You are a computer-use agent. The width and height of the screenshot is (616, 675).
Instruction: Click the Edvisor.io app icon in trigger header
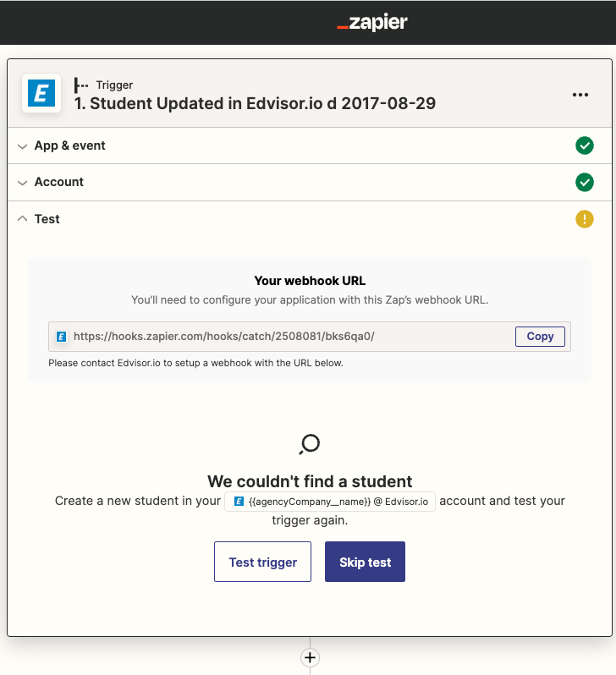[41, 93]
